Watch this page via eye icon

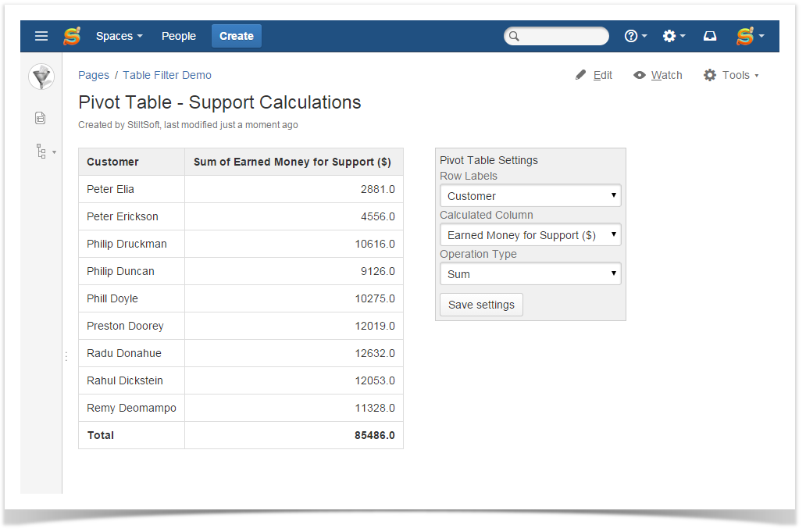point(658,75)
